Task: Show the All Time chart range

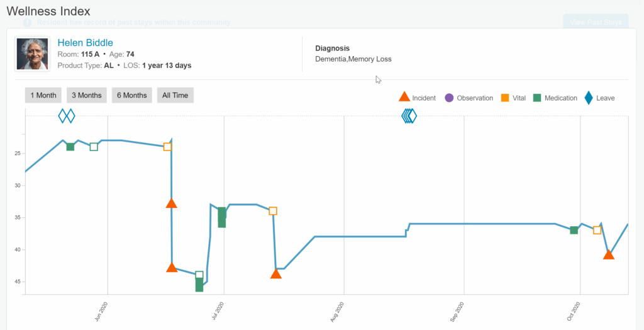Action: (x=175, y=95)
